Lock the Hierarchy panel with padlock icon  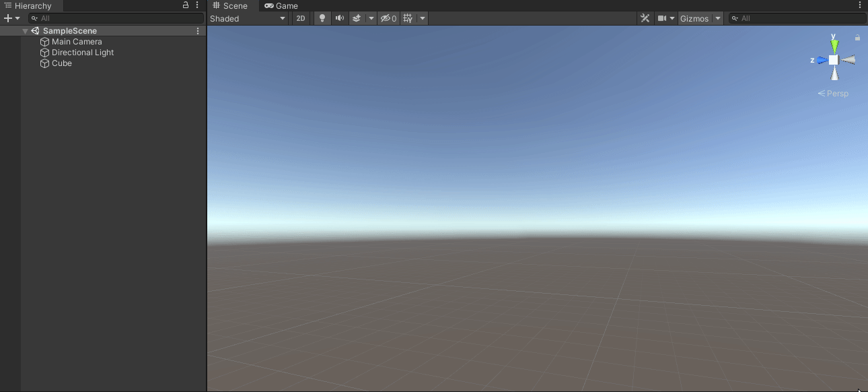pos(186,5)
